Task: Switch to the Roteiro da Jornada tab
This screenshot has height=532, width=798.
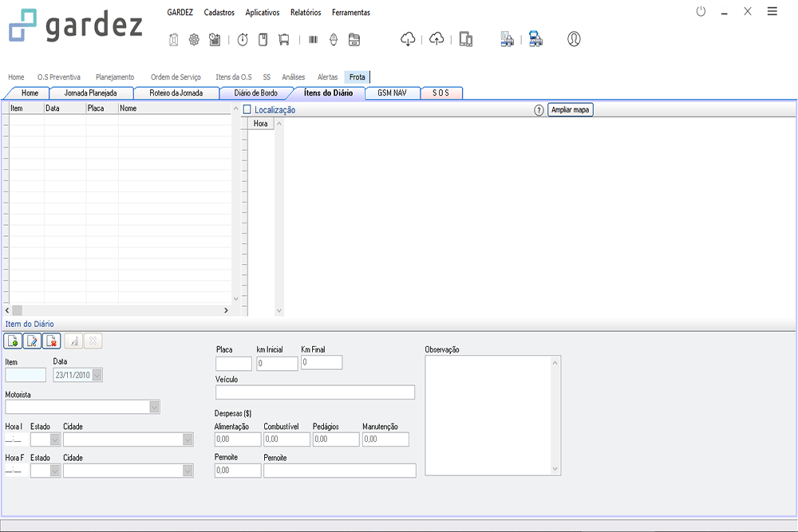Action: pyautogui.click(x=176, y=93)
